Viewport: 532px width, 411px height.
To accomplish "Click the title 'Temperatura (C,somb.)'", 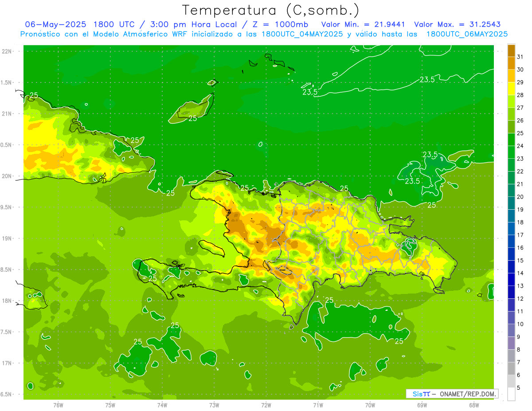I will [271, 10].
